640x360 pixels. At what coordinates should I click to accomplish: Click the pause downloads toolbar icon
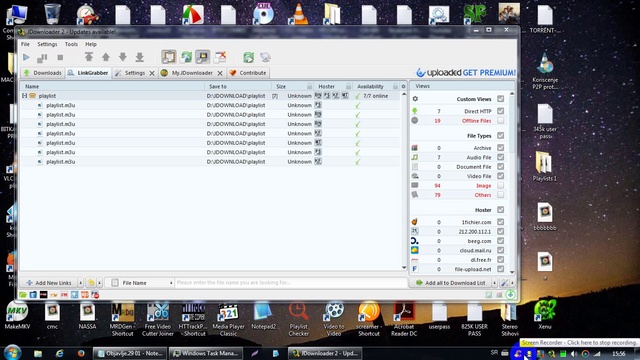tap(42, 58)
